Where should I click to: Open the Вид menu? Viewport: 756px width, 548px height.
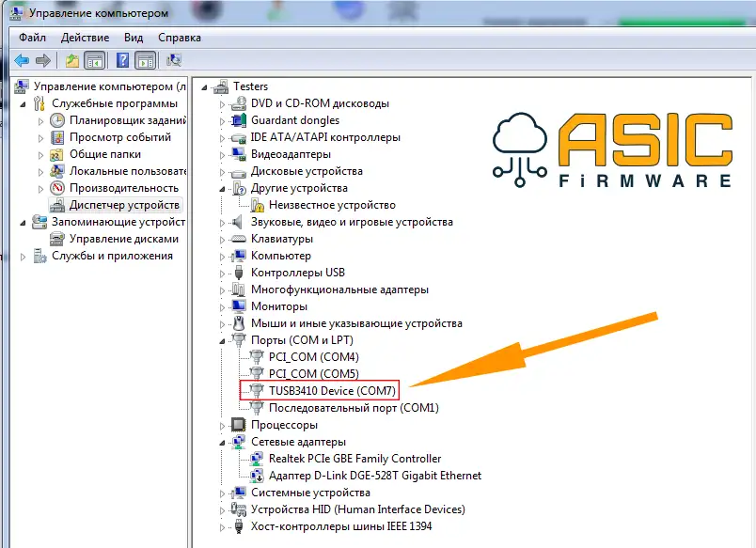(134, 38)
